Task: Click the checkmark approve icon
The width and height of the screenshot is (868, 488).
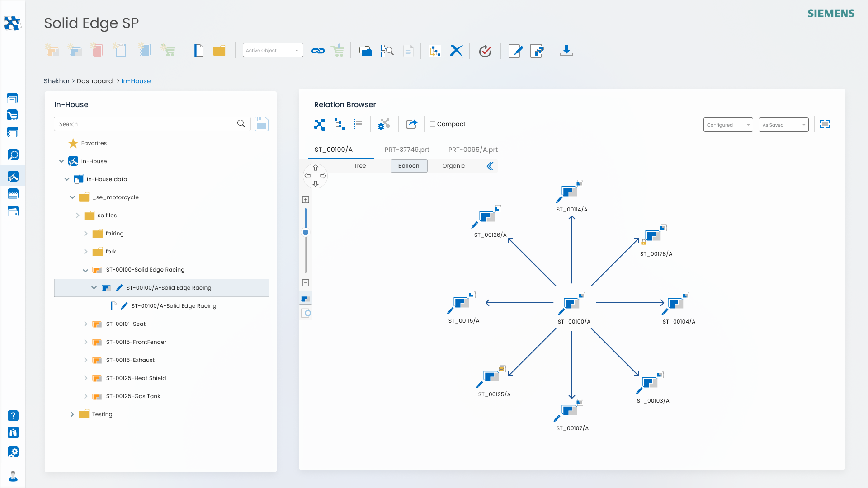Action: (x=485, y=51)
